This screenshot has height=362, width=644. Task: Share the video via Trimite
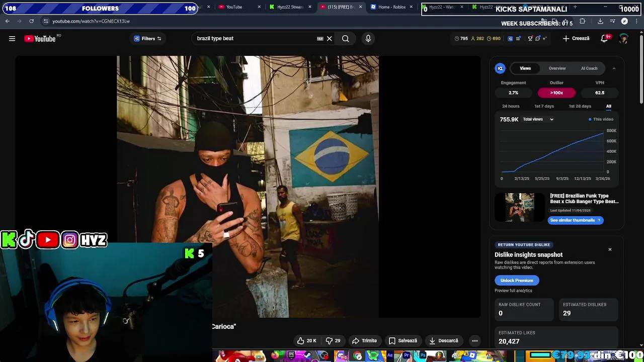click(364, 340)
